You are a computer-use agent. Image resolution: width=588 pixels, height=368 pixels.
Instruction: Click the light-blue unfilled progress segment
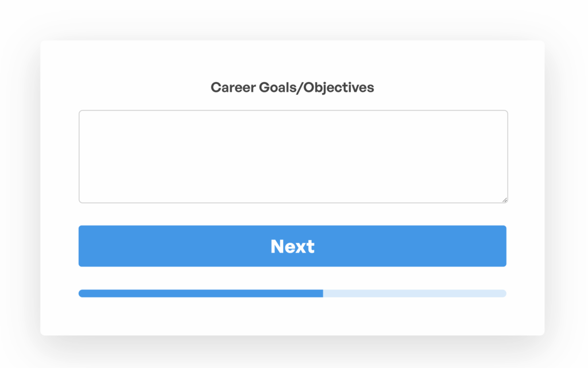pyautogui.click(x=414, y=293)
